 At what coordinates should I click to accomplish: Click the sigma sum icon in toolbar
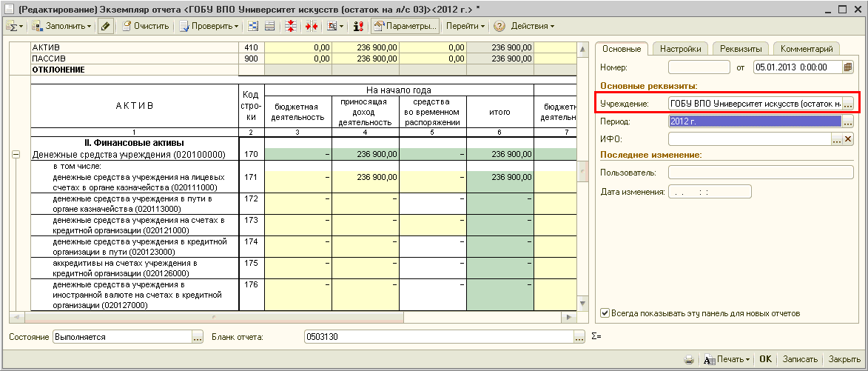click(13, 26)
